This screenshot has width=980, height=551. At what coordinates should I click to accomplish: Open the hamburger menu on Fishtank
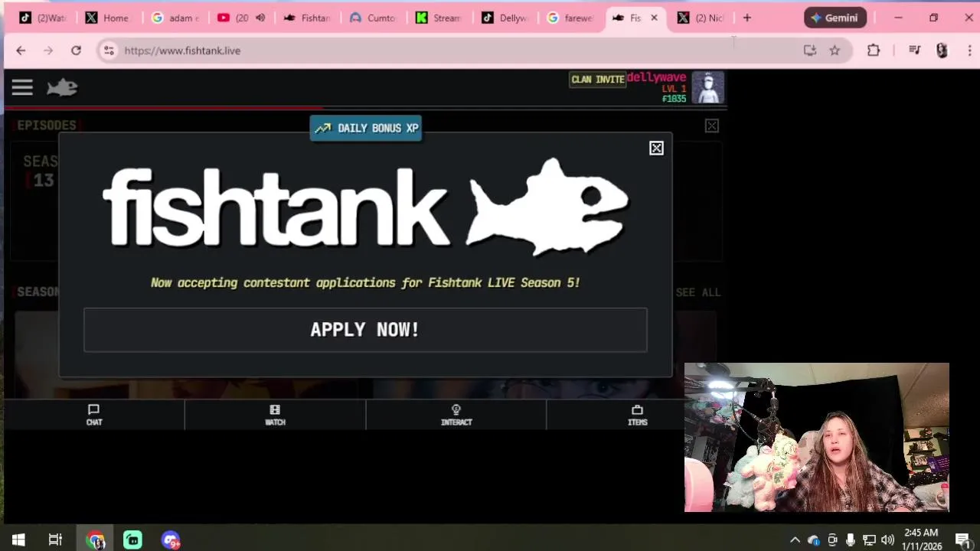pos(22,87)
